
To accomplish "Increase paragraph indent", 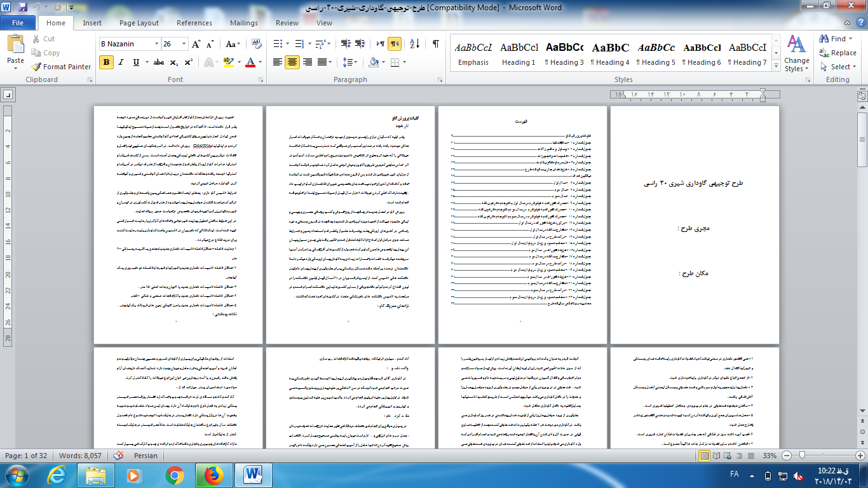I will pyautogui.click(x=361, y=44).
